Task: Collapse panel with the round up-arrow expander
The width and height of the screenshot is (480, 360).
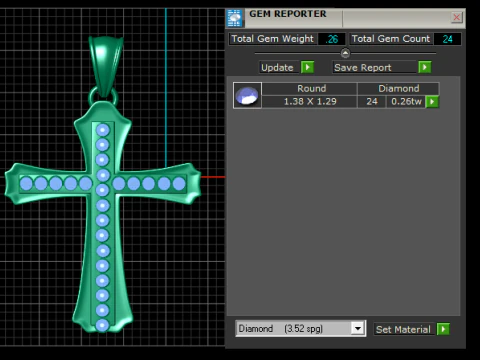Action: tap(345, 53)
